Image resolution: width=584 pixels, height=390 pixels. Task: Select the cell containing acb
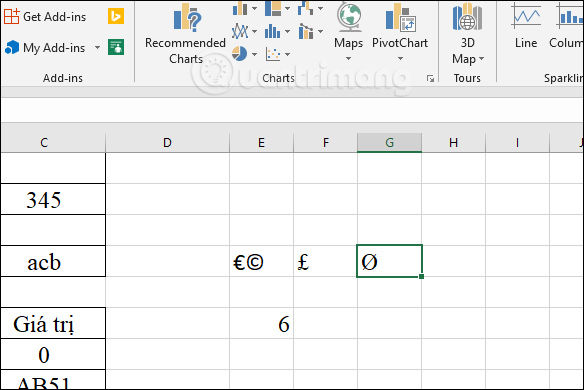point(53,261)
